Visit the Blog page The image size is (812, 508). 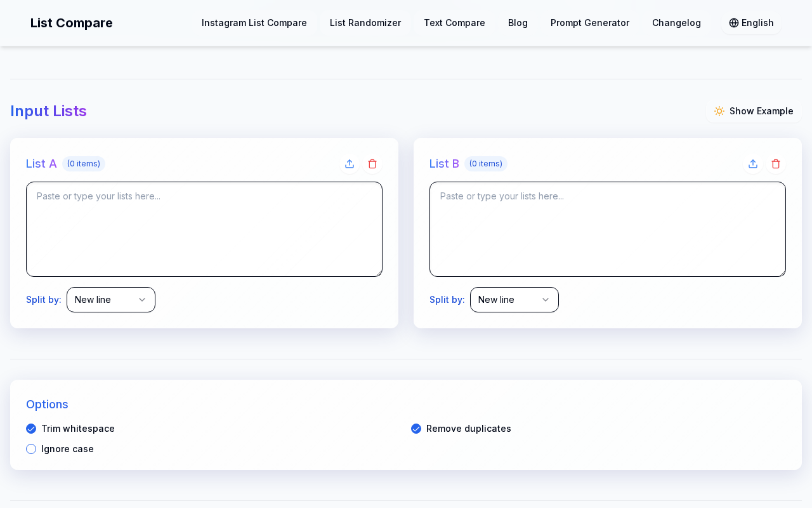point(518,23)
